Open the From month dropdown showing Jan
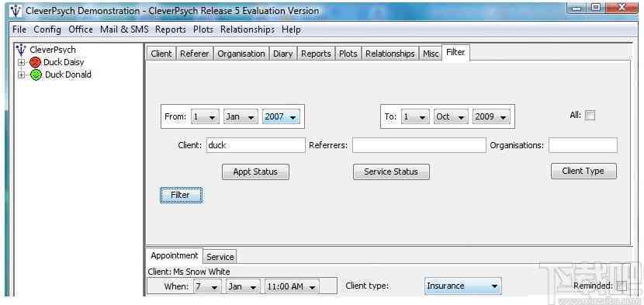This screenshot has height=305, width=644. point(241,116)
